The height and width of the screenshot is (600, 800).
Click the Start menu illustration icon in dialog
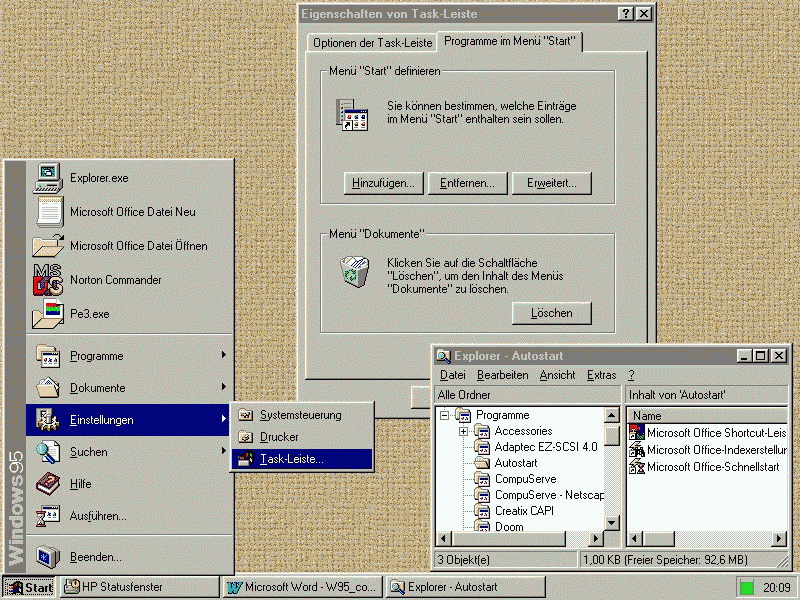[352, 115]
